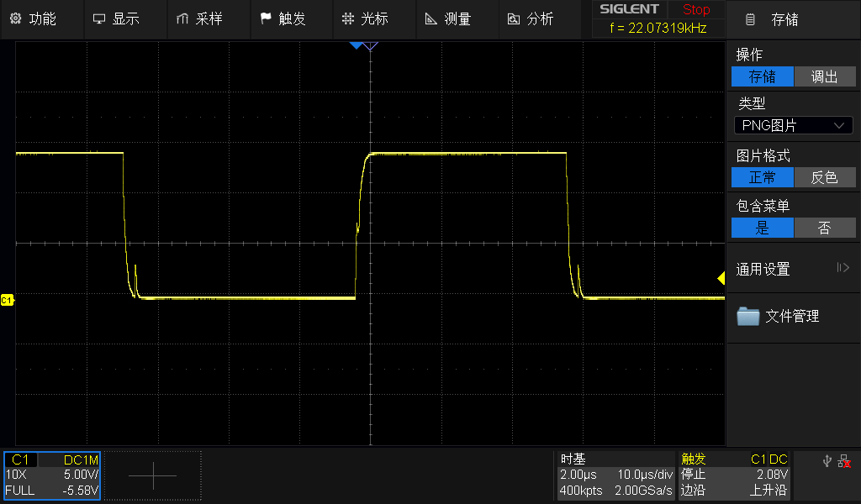
Task: Click the 5.00V/ vertical scale value
Action: (81, 475)
